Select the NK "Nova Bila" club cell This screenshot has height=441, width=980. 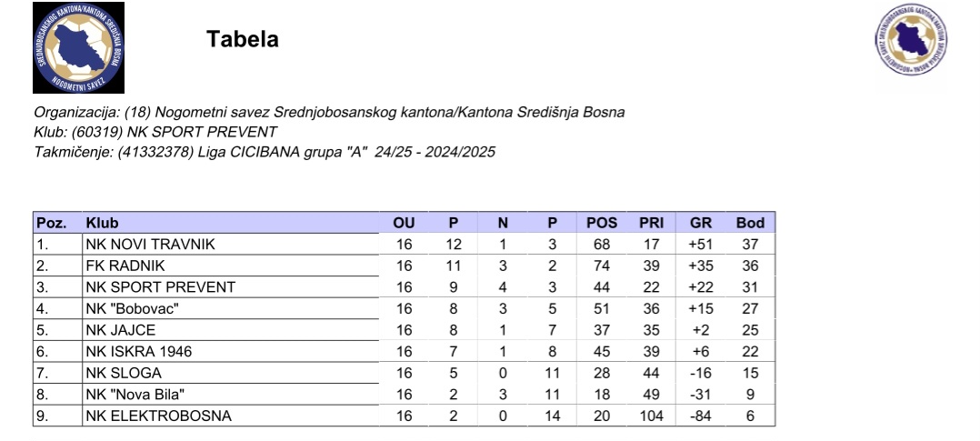[x=231, y=394]
